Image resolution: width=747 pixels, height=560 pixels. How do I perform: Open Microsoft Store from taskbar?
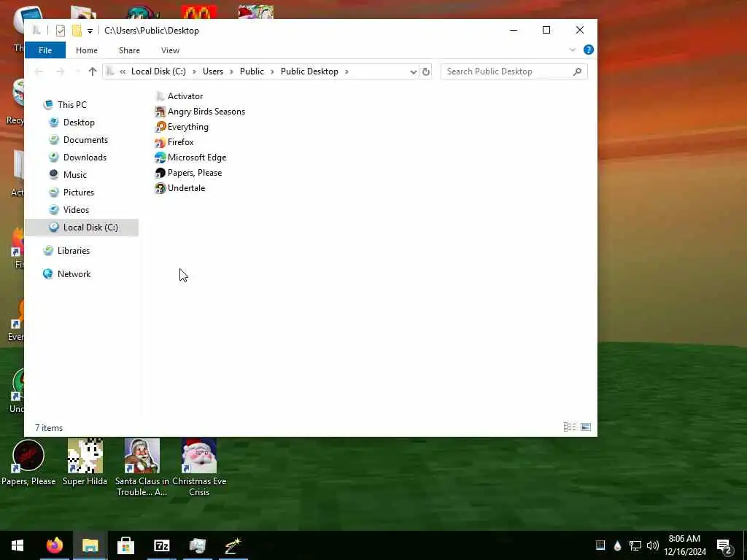pos(125,545)
